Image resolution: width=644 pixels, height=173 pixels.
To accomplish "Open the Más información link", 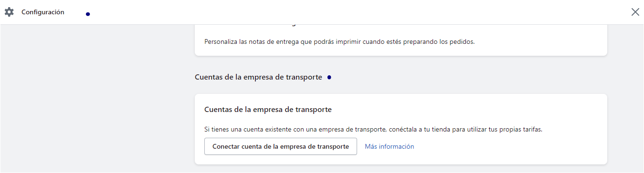I will 390,146.
